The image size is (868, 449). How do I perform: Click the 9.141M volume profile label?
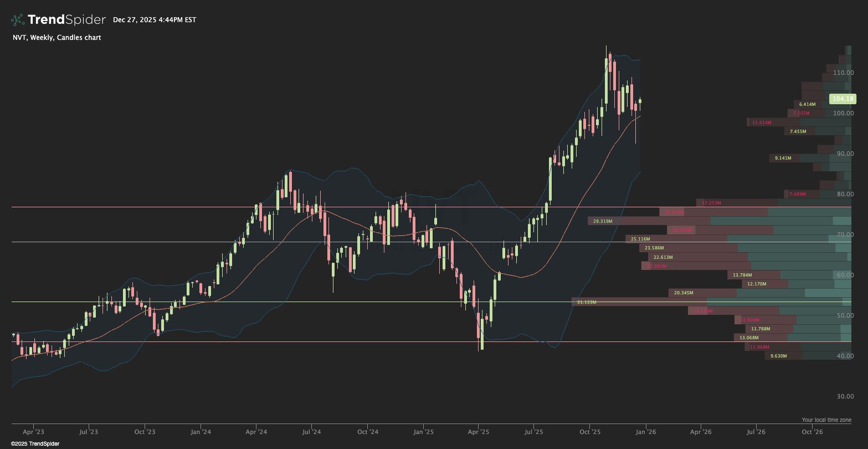pos(783,159)
